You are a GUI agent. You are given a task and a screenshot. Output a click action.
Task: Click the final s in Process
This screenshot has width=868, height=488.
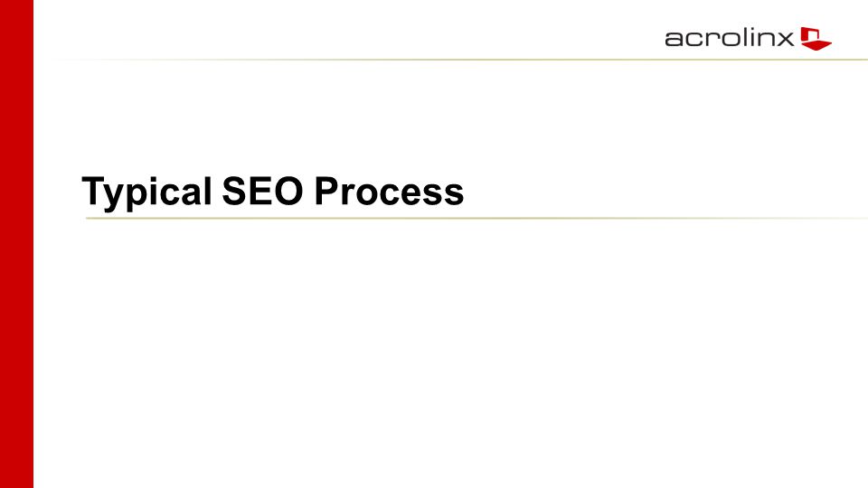[x=455, y=194]
